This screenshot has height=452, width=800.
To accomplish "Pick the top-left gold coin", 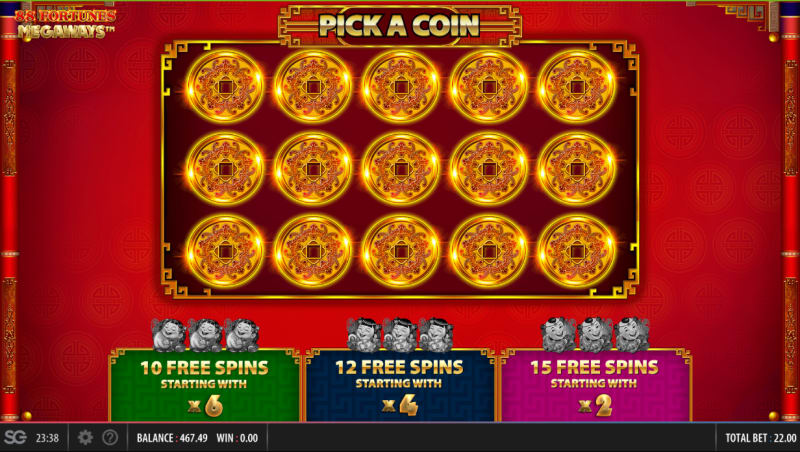I will coord(225,87).
